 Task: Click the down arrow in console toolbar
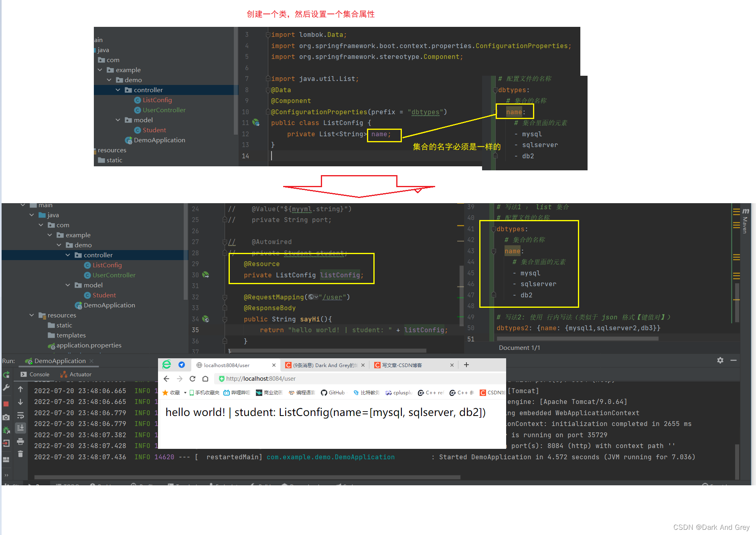[x=20, y=402]
